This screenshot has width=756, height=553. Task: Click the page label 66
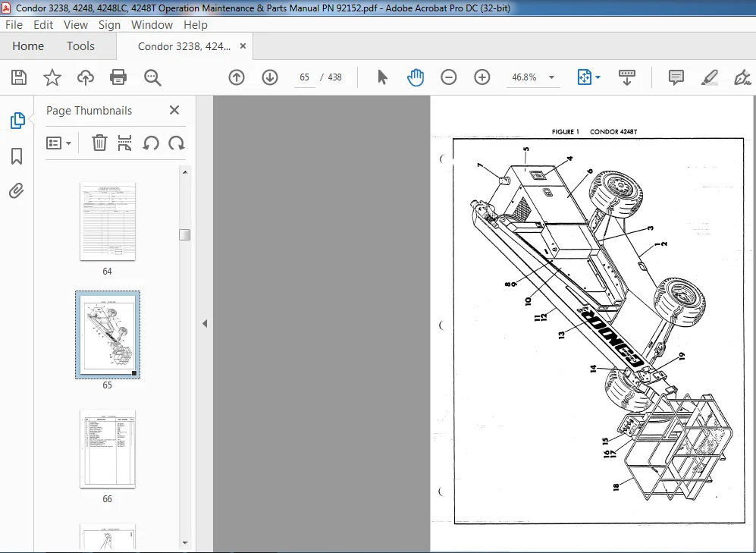[107, 499]
